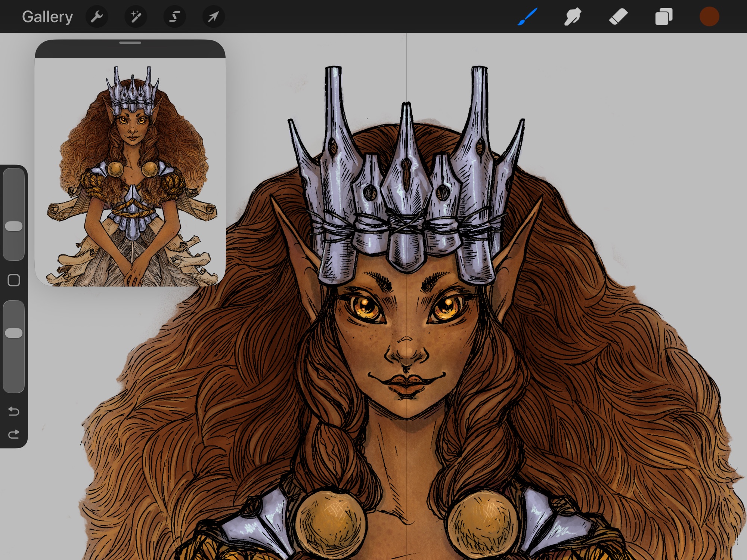747x560 pixels.
Task: Select the Brush tool
Action: coord(527,17)
